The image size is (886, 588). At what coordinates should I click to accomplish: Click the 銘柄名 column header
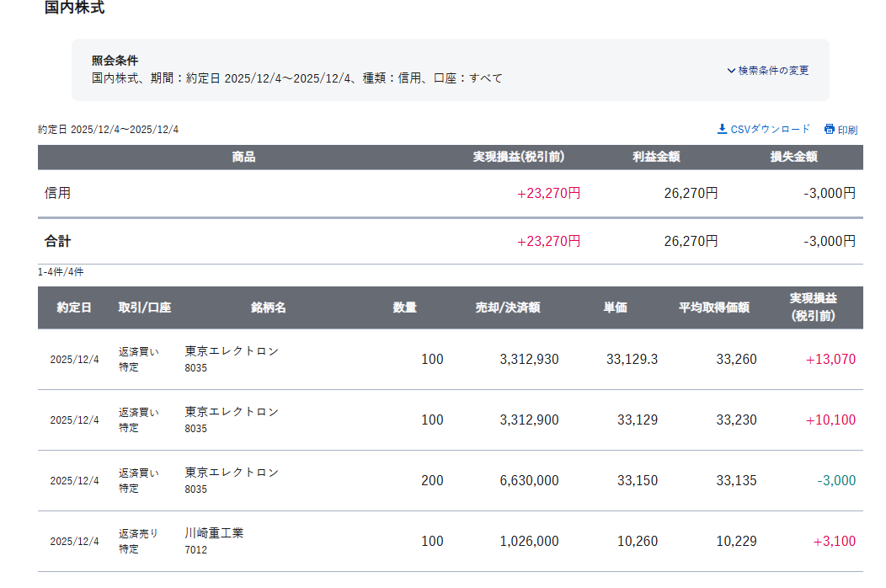pos(269,307)
